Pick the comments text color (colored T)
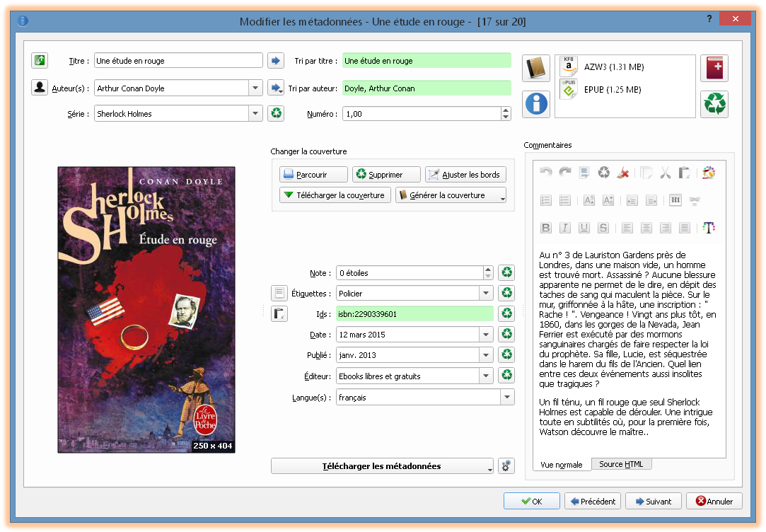This screenshot has height=532, width=766. (708, 228)
